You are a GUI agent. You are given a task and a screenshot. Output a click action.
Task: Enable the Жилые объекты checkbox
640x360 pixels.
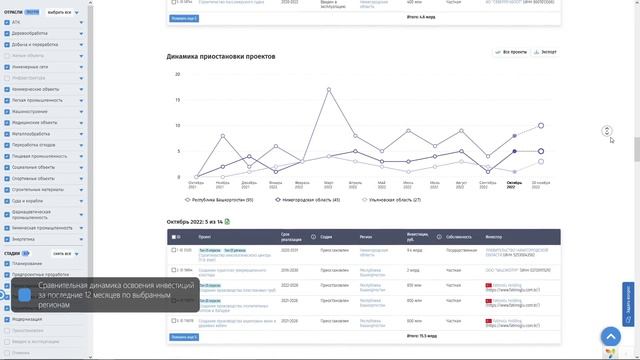point(7,56)
